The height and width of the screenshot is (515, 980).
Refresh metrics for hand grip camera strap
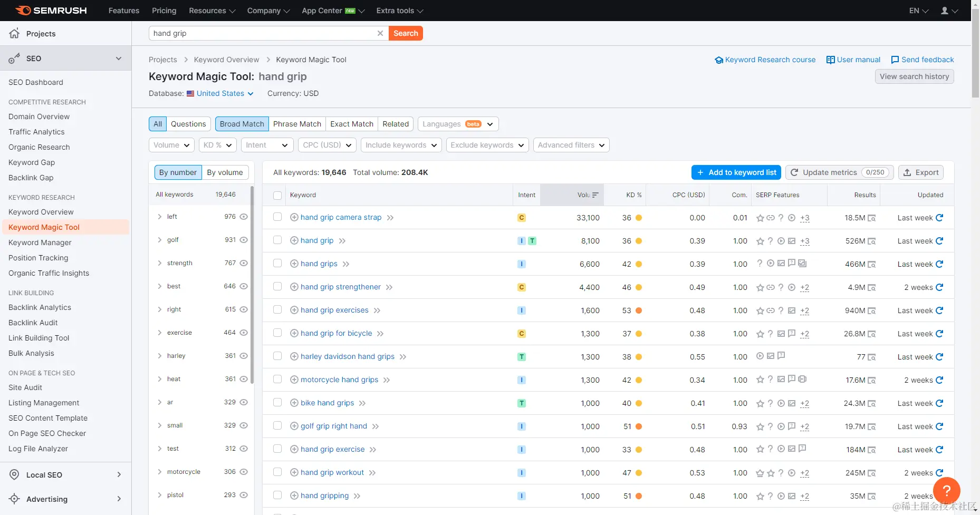(x=939, y=217)
